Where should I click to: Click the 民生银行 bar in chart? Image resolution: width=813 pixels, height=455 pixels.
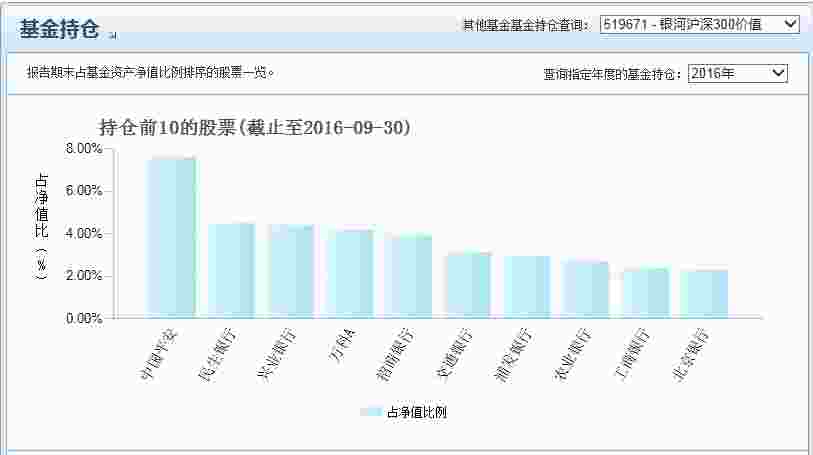(x=231, y=270)
